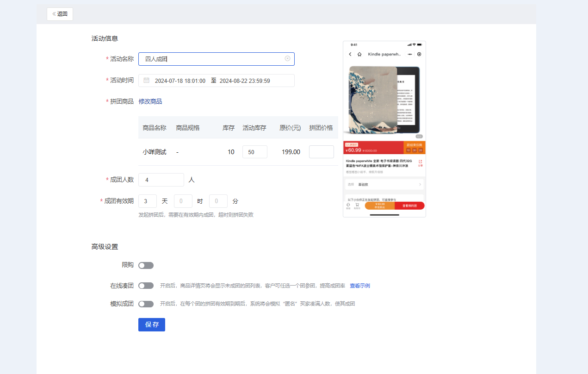Focus the empty 拼团价格 input for 小咩测试

pyautogui.click(x=321, y=152)
